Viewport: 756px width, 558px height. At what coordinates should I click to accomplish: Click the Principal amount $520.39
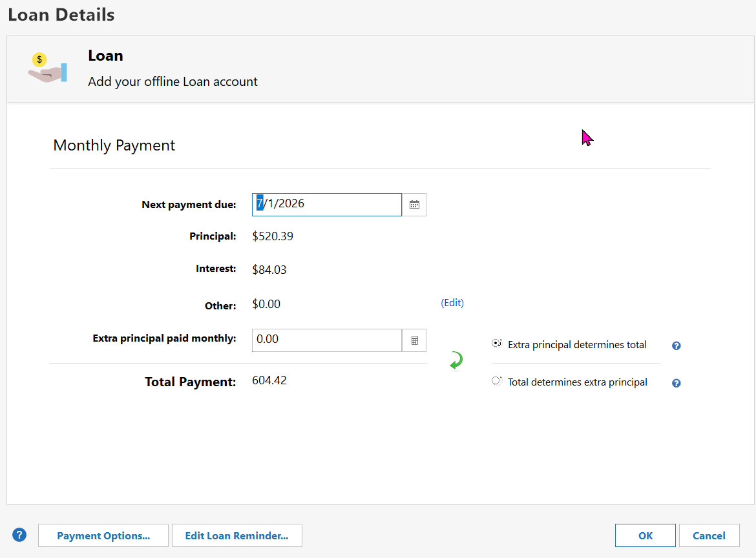pyautogui.click(x=273, y=236)
